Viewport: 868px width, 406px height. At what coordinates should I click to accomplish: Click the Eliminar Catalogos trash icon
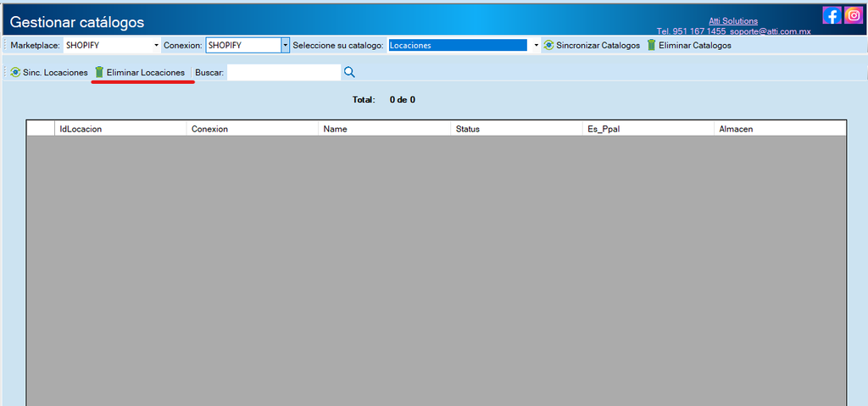pyautogui.click(x=652, y=45)
